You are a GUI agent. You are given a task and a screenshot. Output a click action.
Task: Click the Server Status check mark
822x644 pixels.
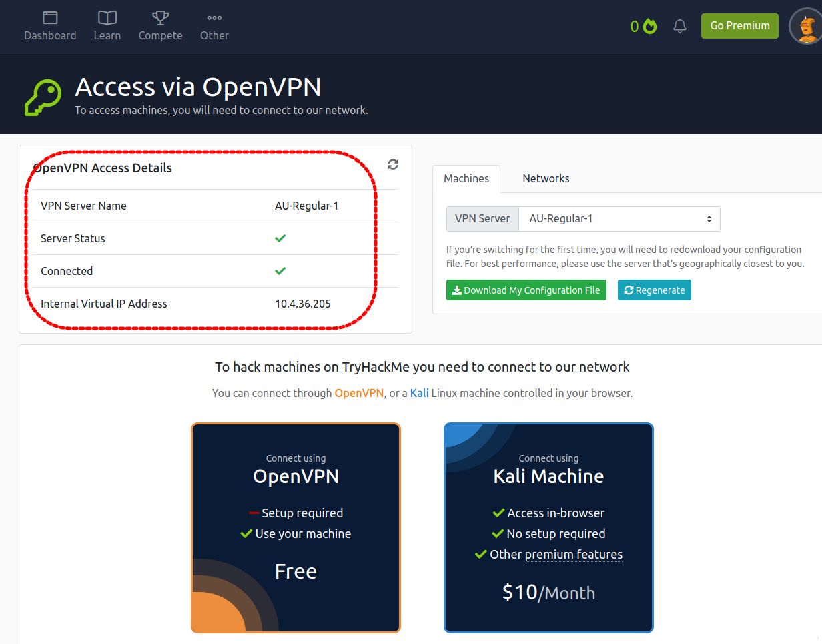280,238
